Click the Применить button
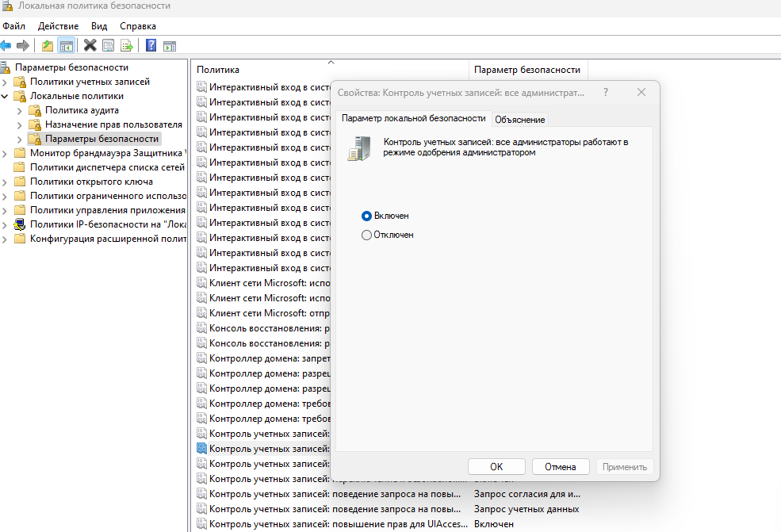 coord(625,467)
